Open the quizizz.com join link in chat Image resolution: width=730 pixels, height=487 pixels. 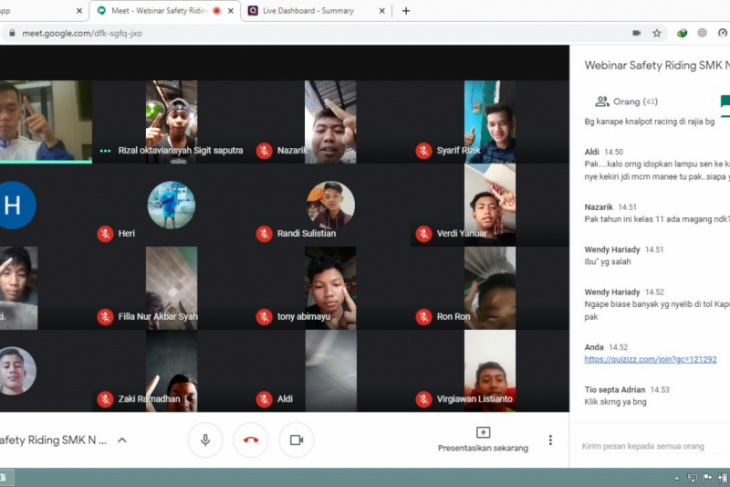(650, 359)
